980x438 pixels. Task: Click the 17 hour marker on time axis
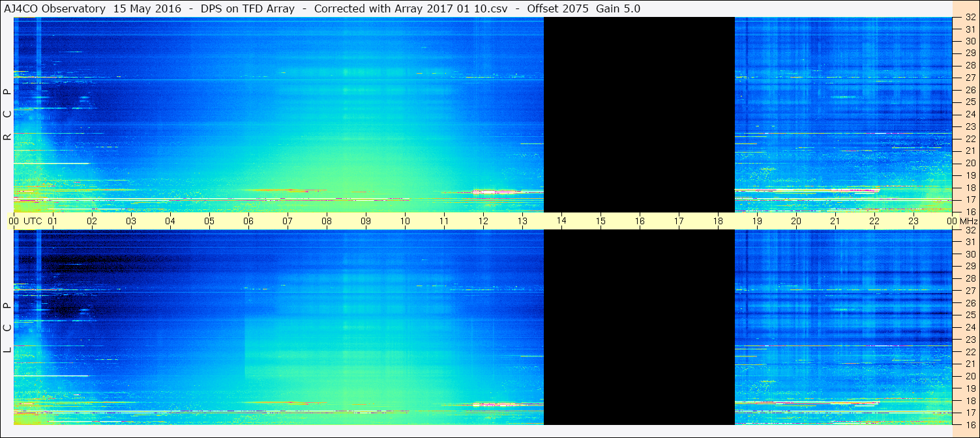pos(679,221)
